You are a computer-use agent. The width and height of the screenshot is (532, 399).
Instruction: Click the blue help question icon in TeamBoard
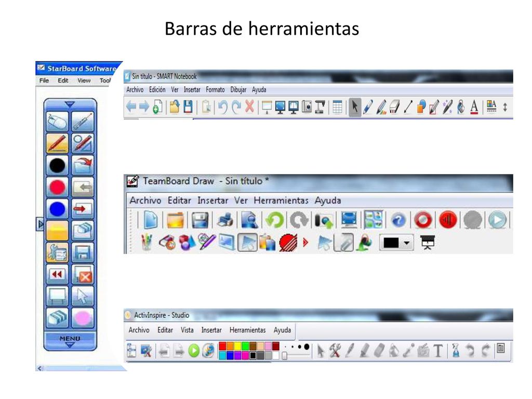tap(398, 220)
